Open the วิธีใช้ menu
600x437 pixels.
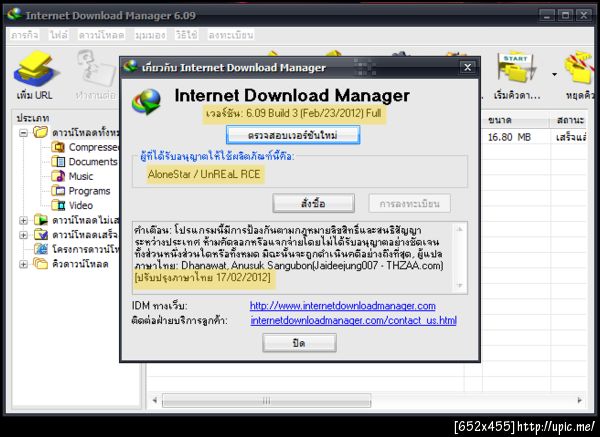[186, 35]
